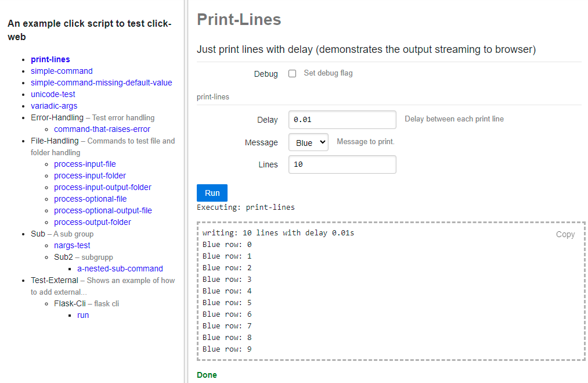Click the blue Run button
Image resolution: width=588 pixels, height=383 pixels.
212,193
